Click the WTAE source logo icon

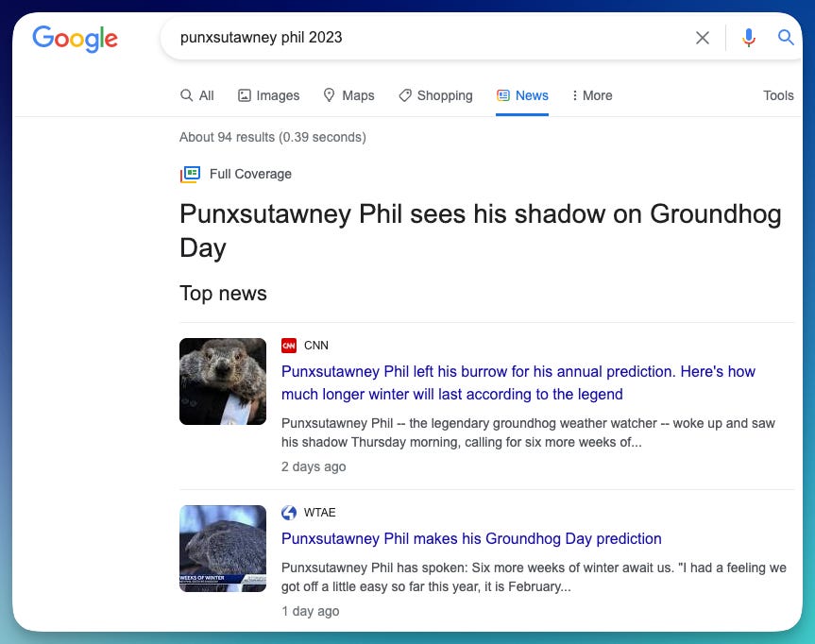coord(289,513)
